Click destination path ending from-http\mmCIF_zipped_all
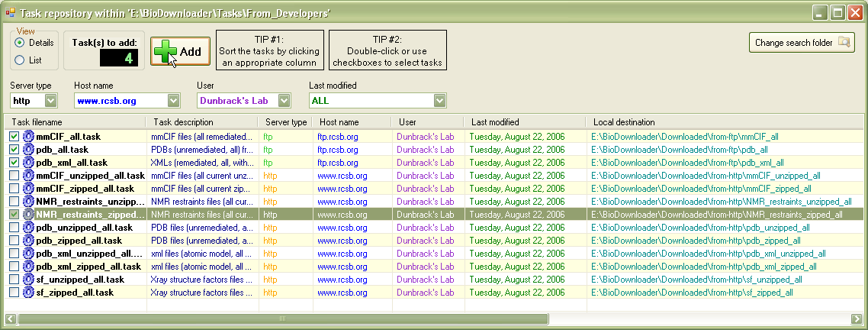 pos(702,189)
